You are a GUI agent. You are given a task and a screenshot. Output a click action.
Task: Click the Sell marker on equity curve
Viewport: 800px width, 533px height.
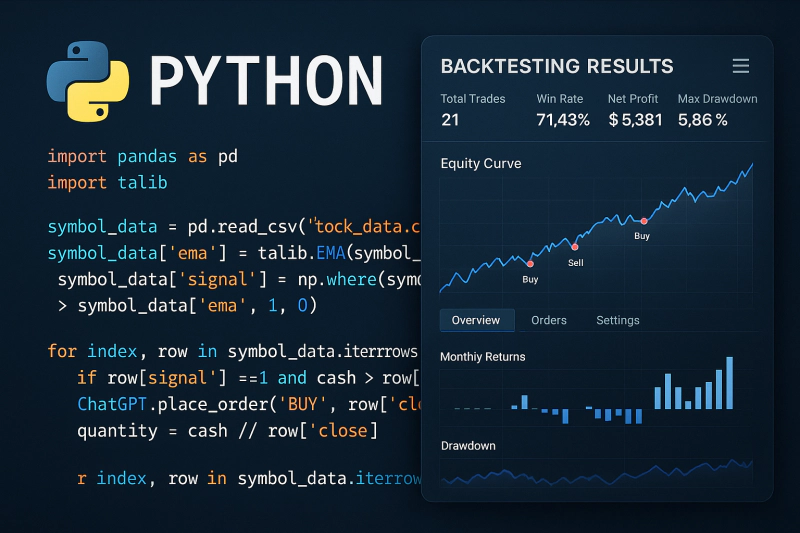pyautogui.click(x=575, y=247)
